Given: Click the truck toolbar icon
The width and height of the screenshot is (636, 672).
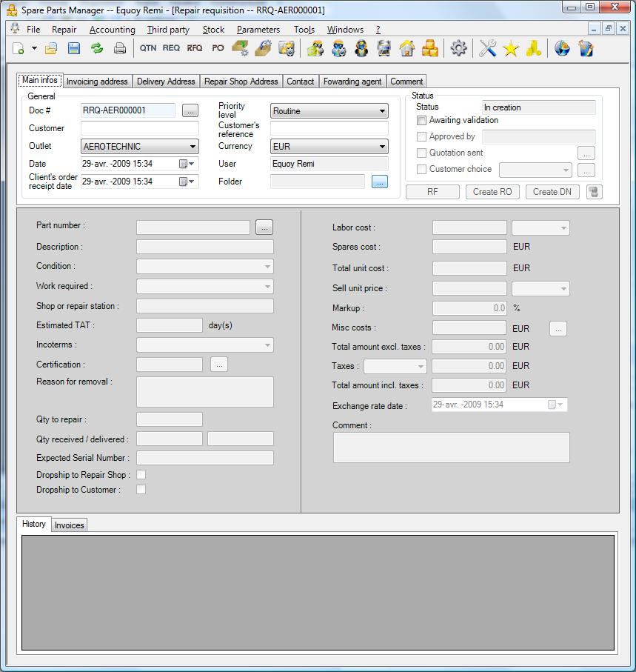Looking at the screenshot, I should 384,48.
